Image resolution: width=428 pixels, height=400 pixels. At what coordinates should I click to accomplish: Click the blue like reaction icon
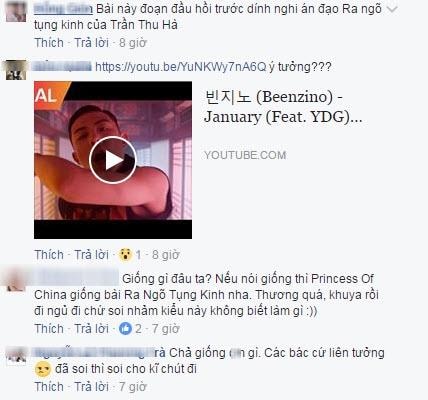125,329
